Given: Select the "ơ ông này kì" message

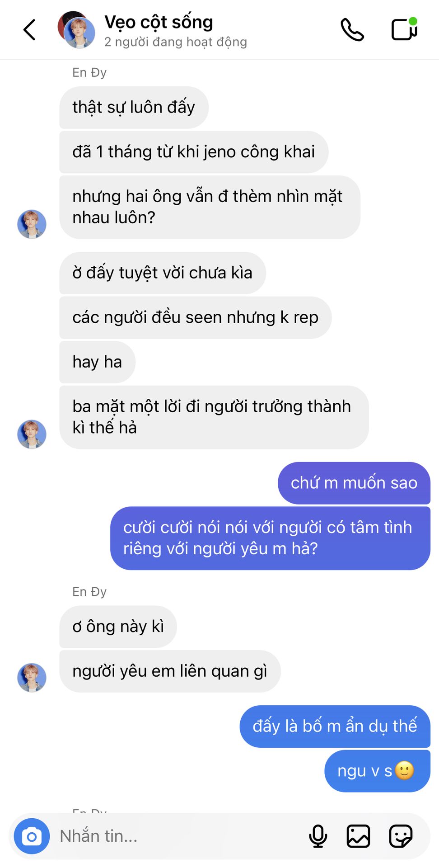Looking at the screenshot, I should (x=118, y=627).
